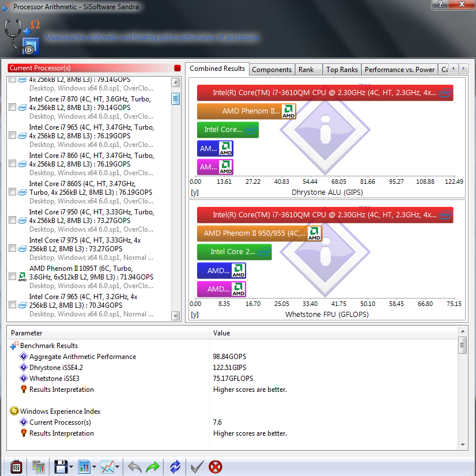Click the processor list scroll up arrow
The image size is (476, 476).
point(175,82)
